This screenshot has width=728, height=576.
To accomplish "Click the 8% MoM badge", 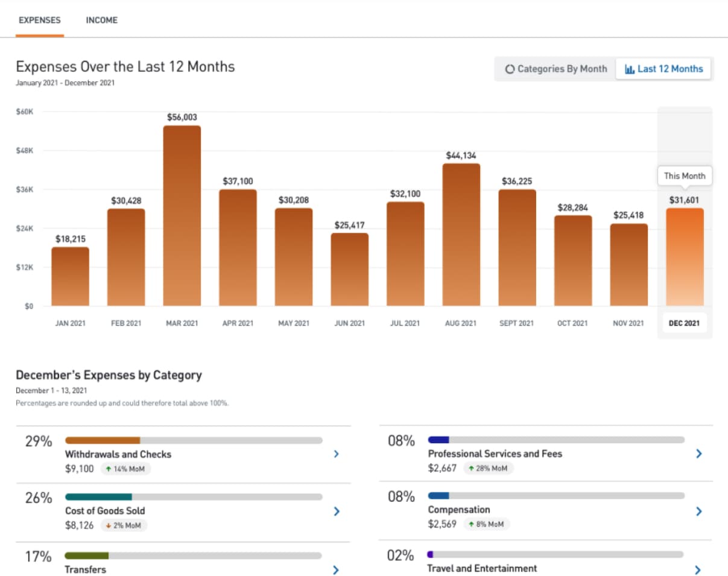I will (x=486, y=524).
